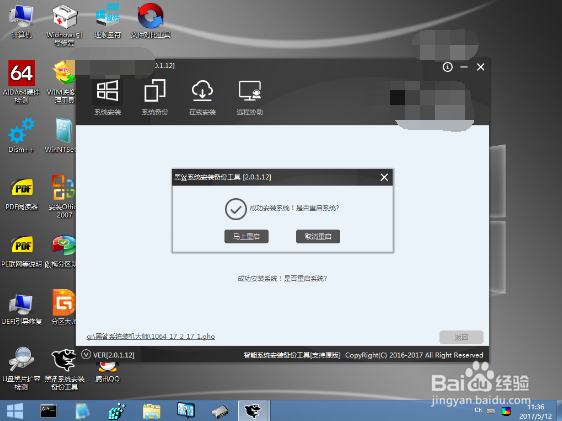
Task: Click the VER[2.0.1.12] version icon
Action: [86, 354]
